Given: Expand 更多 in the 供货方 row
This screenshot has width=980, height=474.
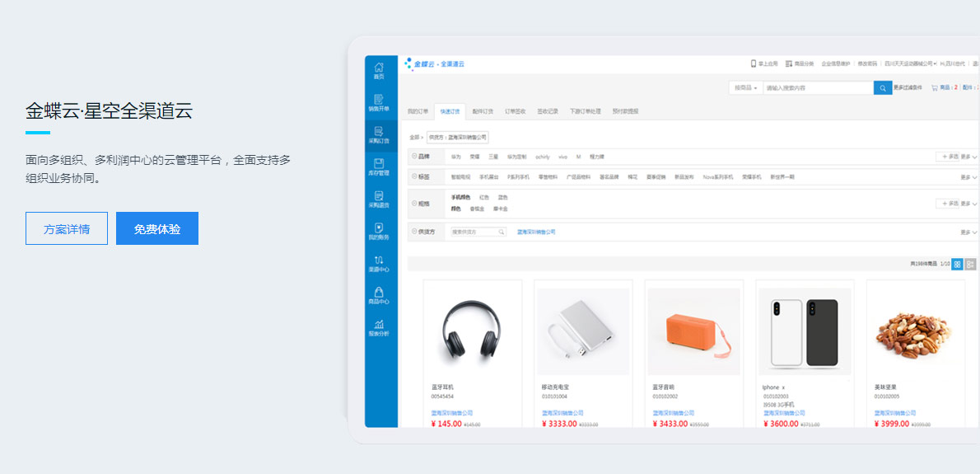Looking at the screenshot, I should click(x=968, y=232).
